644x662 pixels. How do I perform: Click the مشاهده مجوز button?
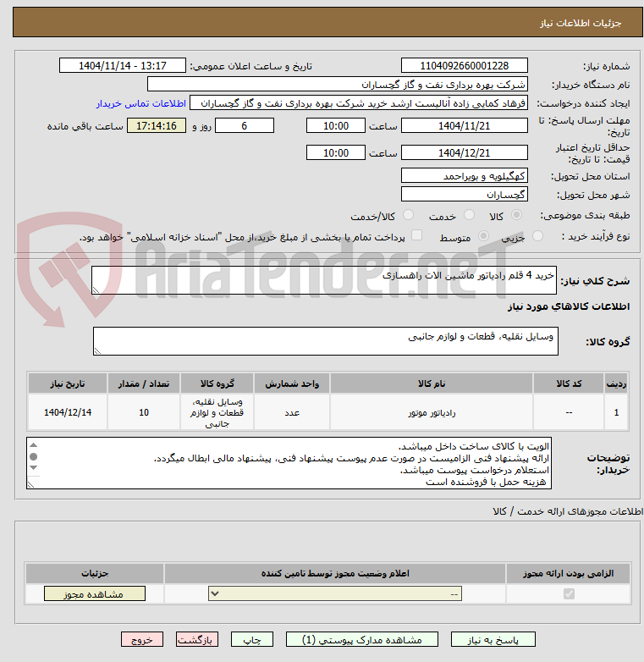[95, 593]
